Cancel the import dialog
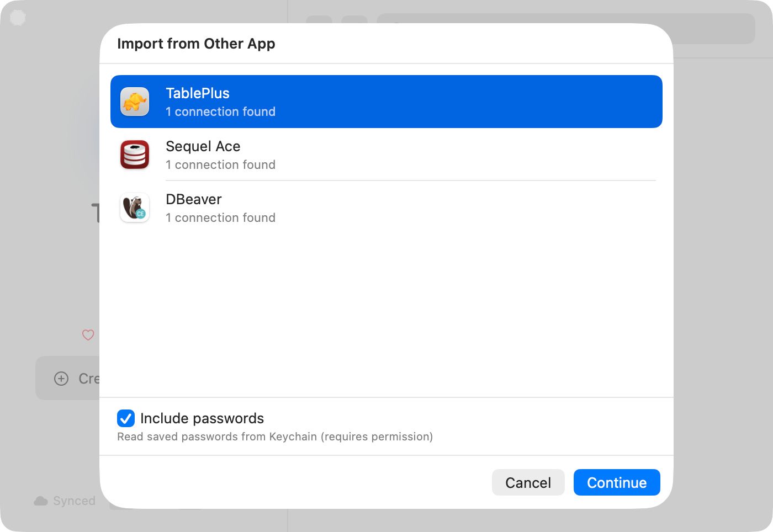The height and width of the screenshot is (532, 773). click(528, 482)
